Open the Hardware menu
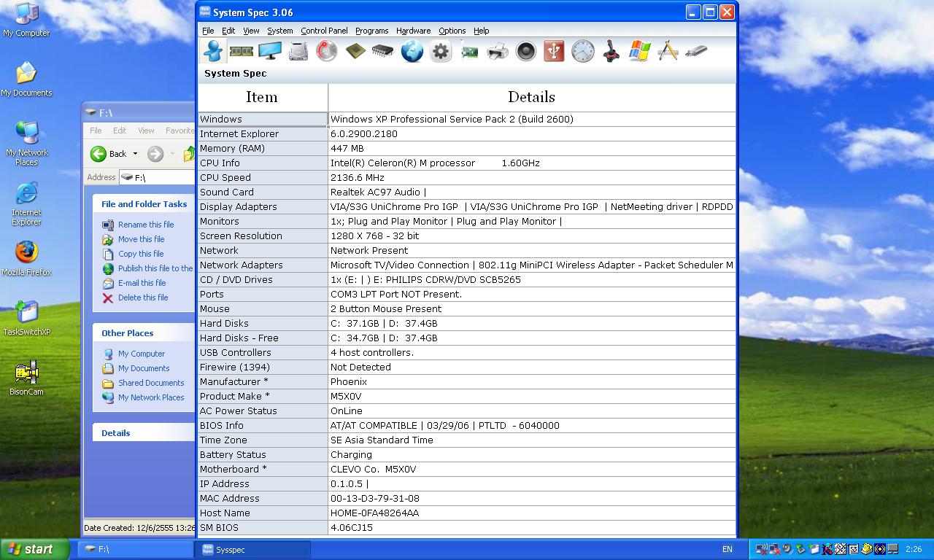 pyautogui.click(x=413, y=31)
